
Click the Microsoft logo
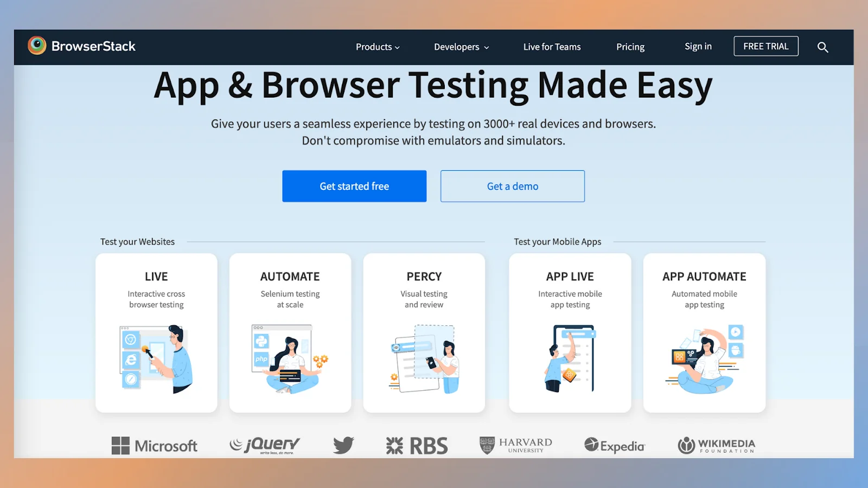point(155,446)
